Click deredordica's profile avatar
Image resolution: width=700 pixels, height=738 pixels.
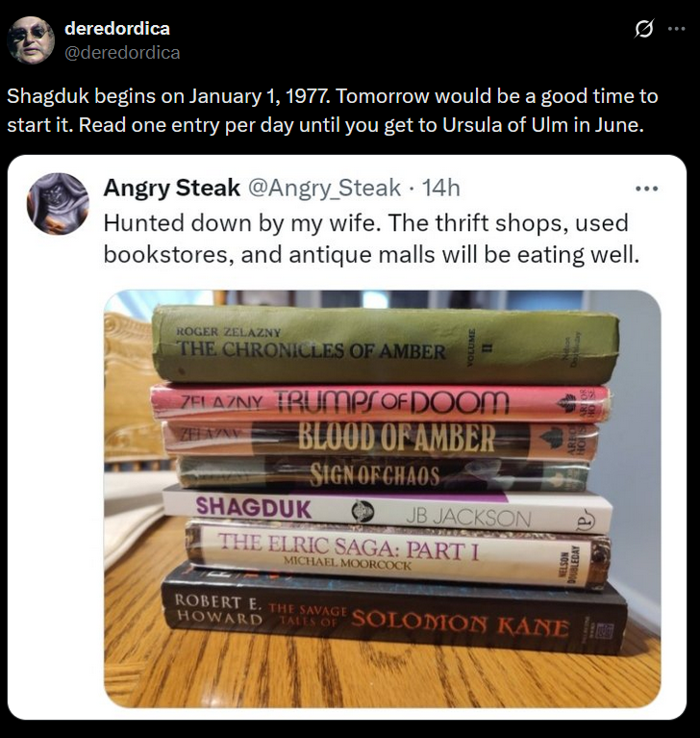click(31, 40)
